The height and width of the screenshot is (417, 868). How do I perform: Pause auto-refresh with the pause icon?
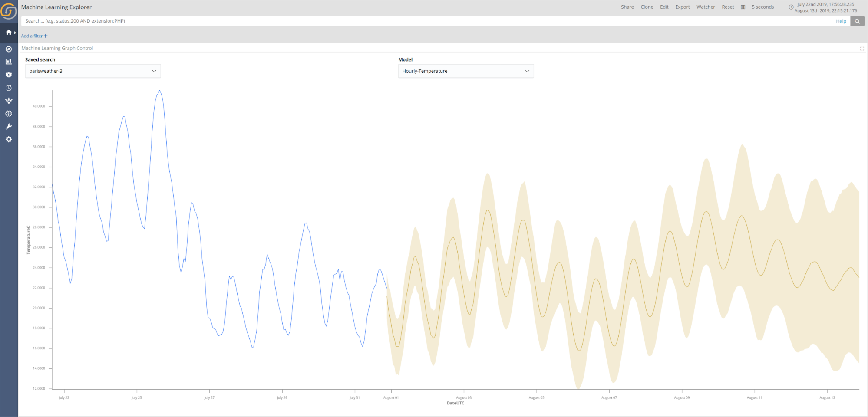click(743, 7)
